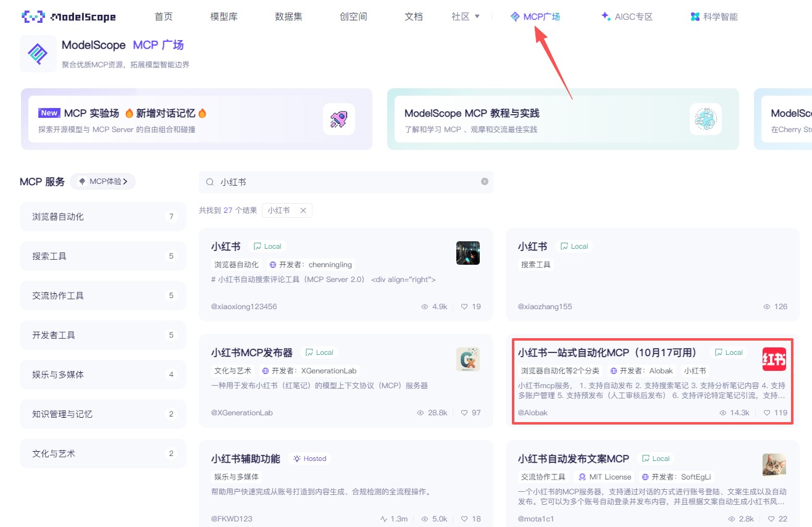Filter by 开发者工具 category
The image size is (812, 527).
pyautogui.click(x=103, y=335)
